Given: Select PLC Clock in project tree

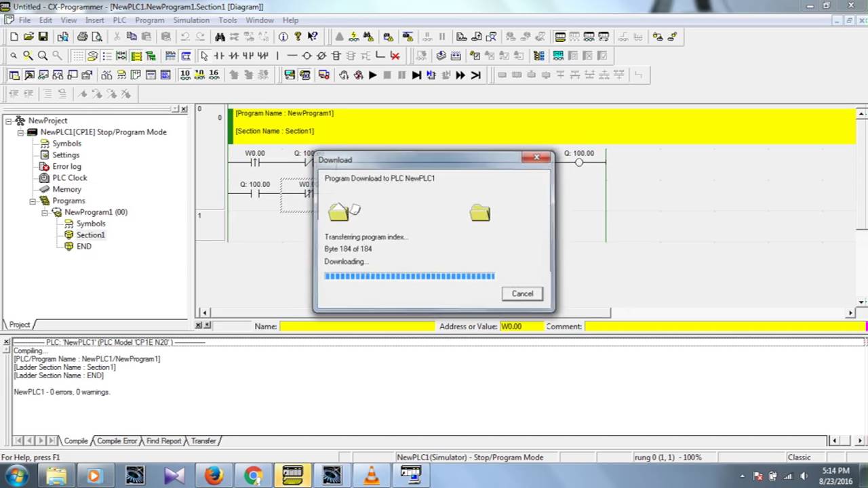Looking at the screenshot, I should click(x=70, y=178).
